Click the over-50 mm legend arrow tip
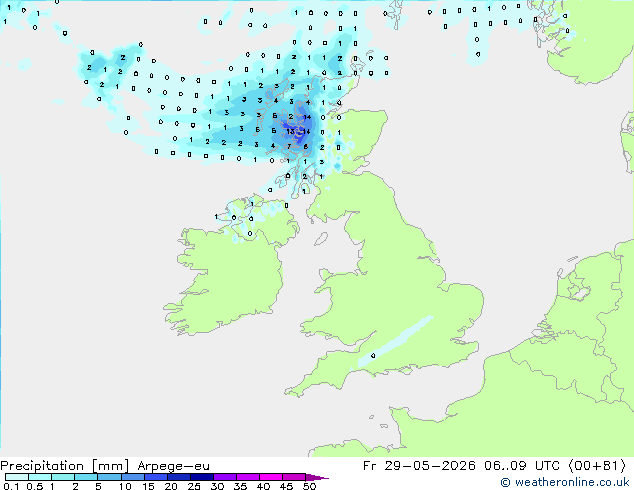Viewport: 634px width, 490px height. (317, 477)
